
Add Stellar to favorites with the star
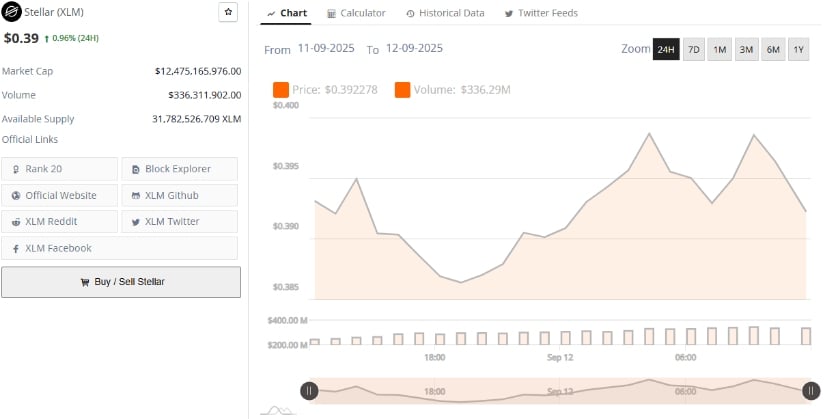coord(228,12)
